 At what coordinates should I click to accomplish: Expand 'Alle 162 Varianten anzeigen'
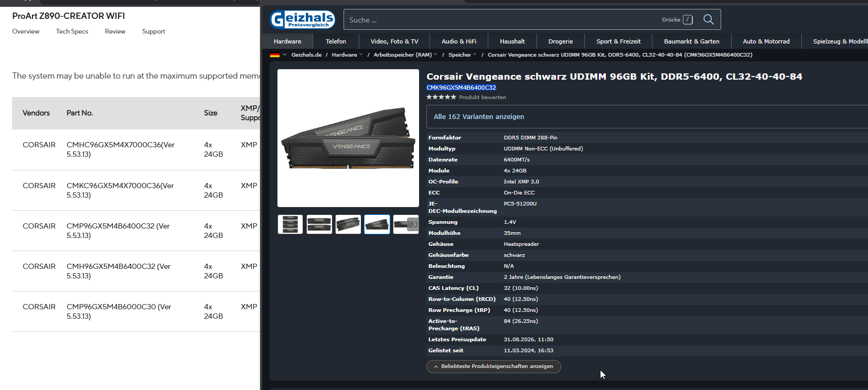(647, 116)
